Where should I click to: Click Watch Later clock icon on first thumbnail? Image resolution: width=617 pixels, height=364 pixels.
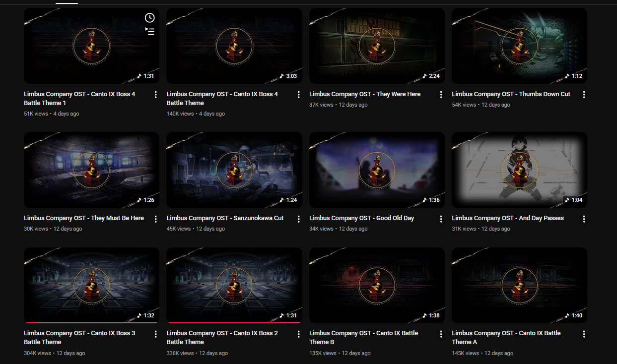[149, 18]
